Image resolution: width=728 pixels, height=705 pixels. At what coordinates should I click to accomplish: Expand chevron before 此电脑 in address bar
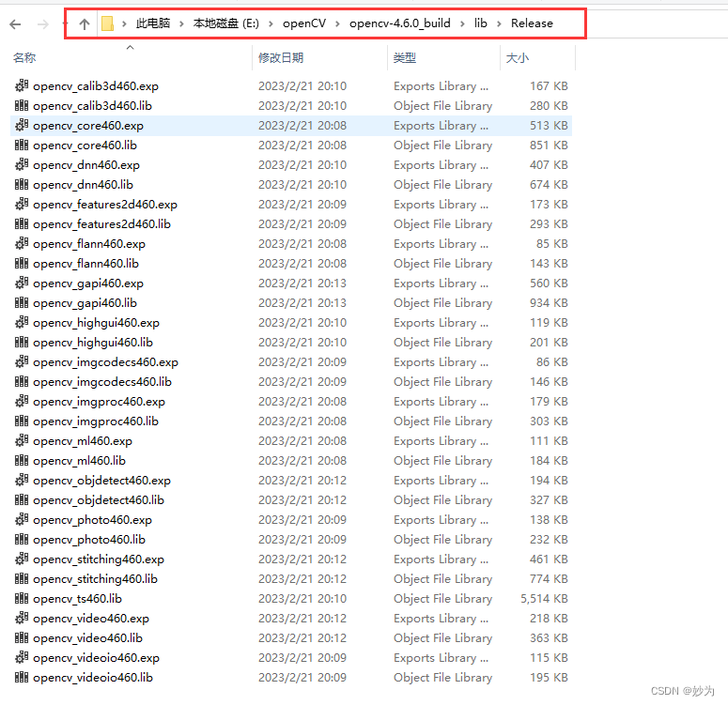click(124, 23)
